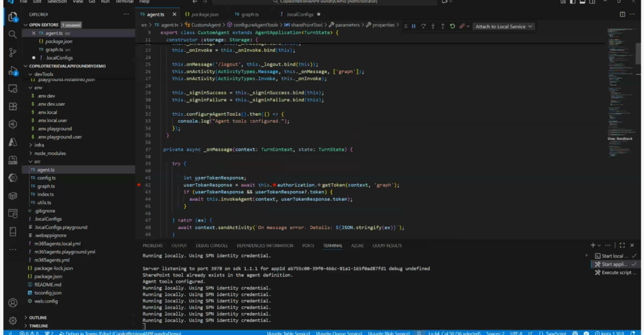This screenshot has width=644, height=335.
Task: Expand the node_modules folder
Action: pyautogui.click(x=50, y=153)
